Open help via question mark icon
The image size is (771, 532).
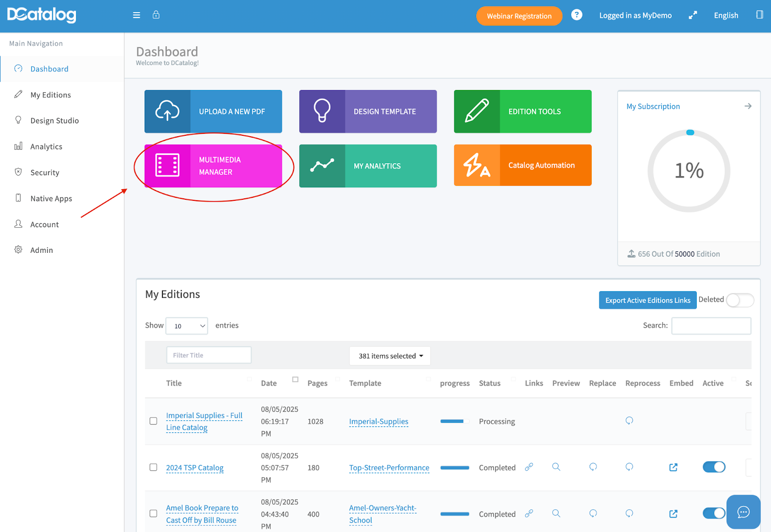(x=576, y=15)
